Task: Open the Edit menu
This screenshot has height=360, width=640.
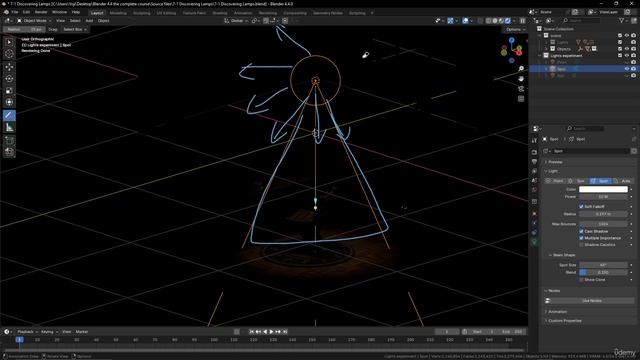Action: pos(26,12)
